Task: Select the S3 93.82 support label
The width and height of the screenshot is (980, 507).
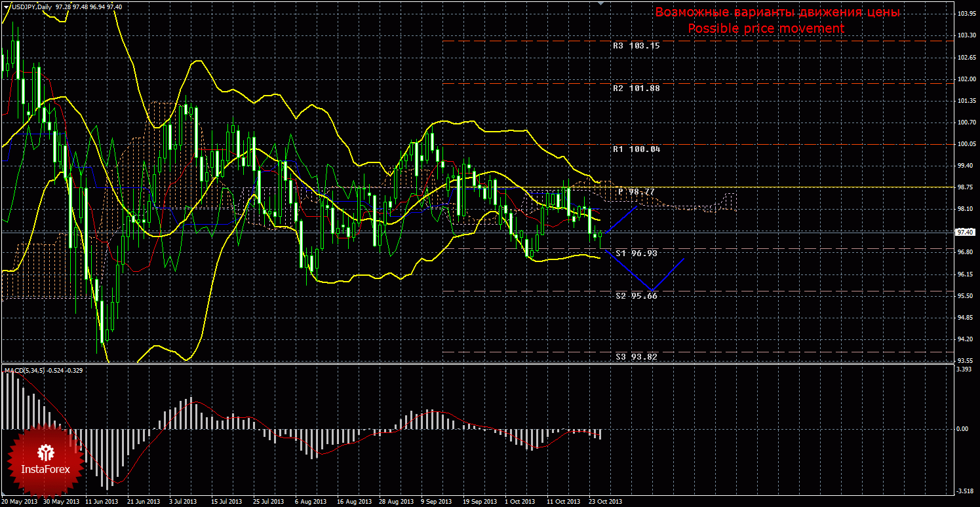Action: 636,357
